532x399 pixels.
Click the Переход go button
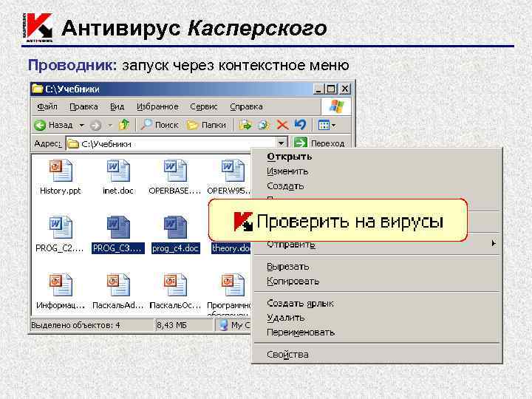(319, 143)
